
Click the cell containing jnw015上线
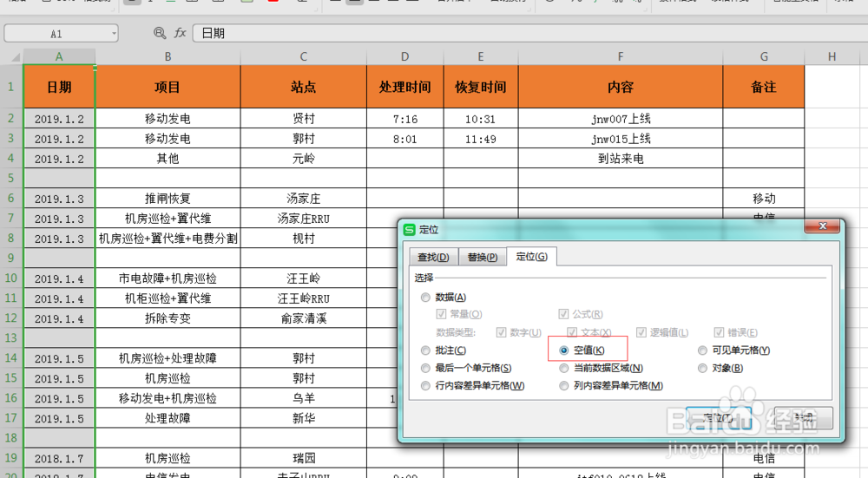[x=621, y=138]
